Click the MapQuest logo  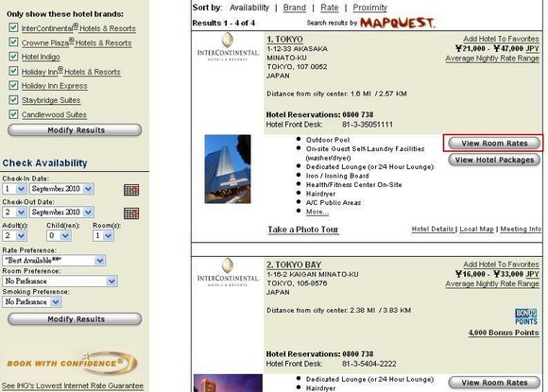(x=398, y=23)
